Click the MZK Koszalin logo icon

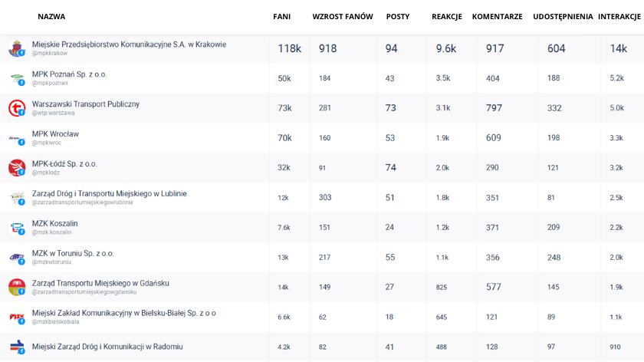pyautogui.click(x=16, y=228)
